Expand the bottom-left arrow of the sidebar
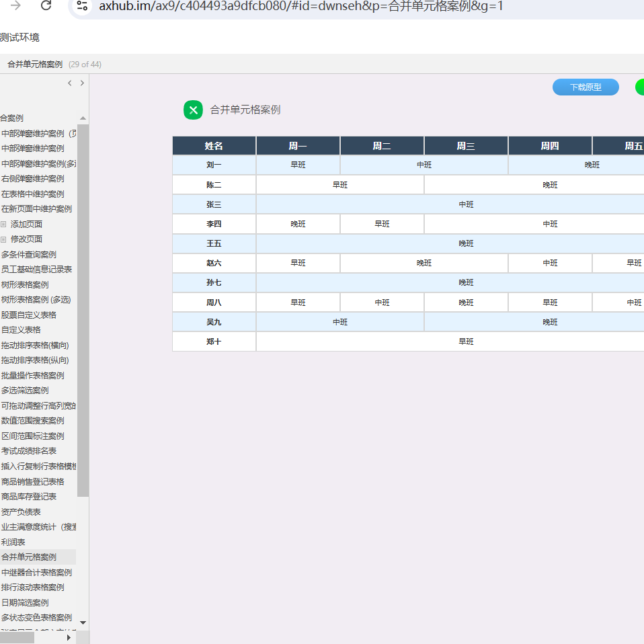Viewport: 644px width, 644px height. tap(67, 637)
